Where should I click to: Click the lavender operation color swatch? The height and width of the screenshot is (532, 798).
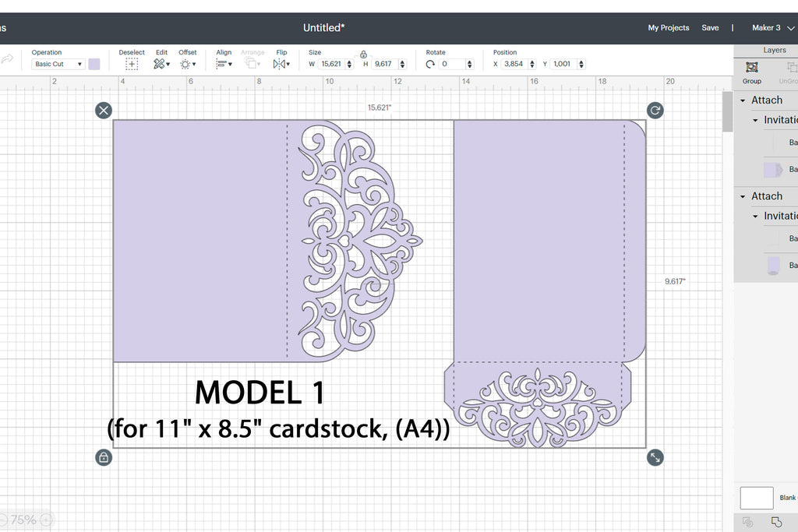(x=94, y=64)
